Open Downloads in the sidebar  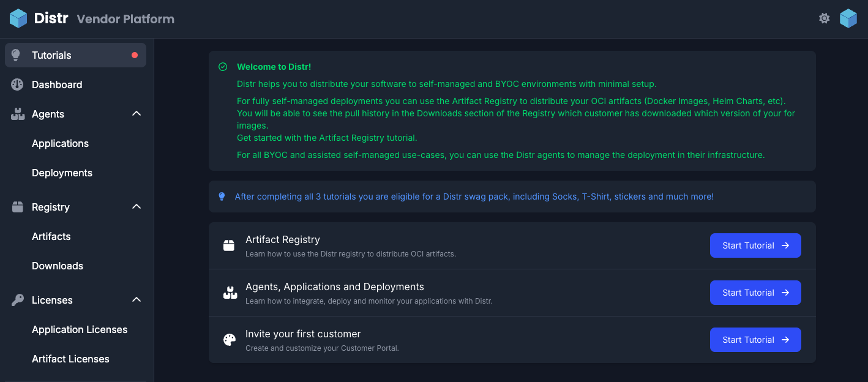pos(58,266)
